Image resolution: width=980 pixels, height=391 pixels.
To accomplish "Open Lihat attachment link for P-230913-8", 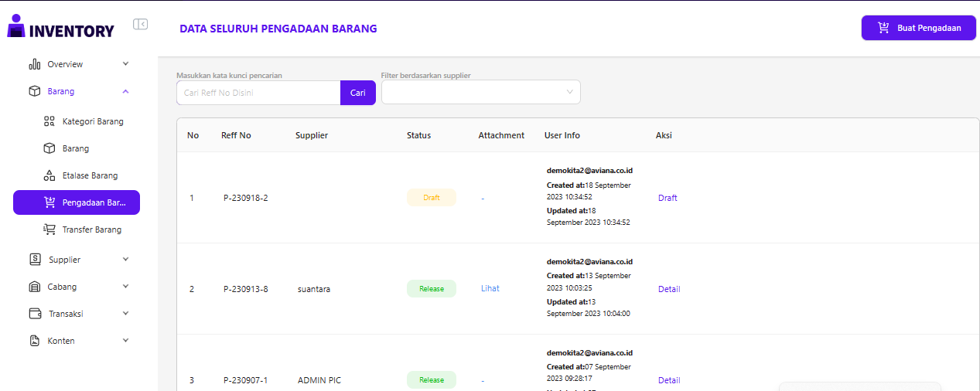I will pyautogui.click(x=490, y=288).
